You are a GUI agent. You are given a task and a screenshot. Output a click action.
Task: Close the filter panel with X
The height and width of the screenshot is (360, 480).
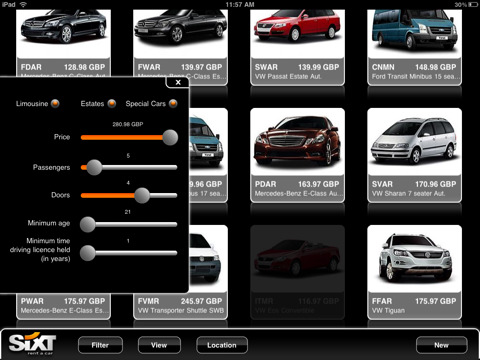178,82
